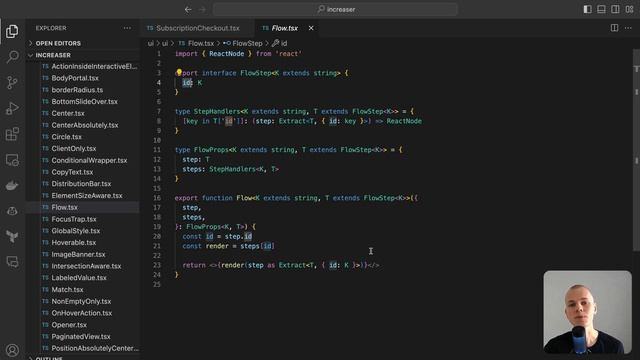Open Center.tsx in the file tree

(x=68, y=113)
